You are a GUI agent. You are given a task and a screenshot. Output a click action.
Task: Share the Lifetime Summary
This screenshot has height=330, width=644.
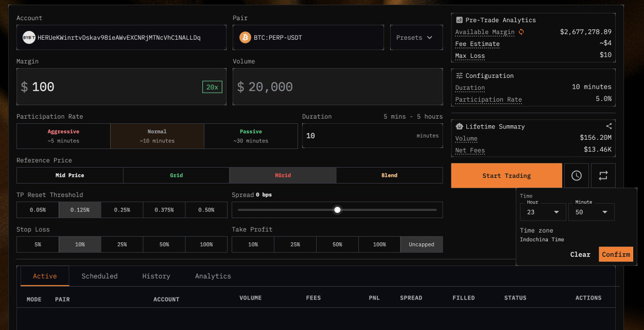[609, 126]
